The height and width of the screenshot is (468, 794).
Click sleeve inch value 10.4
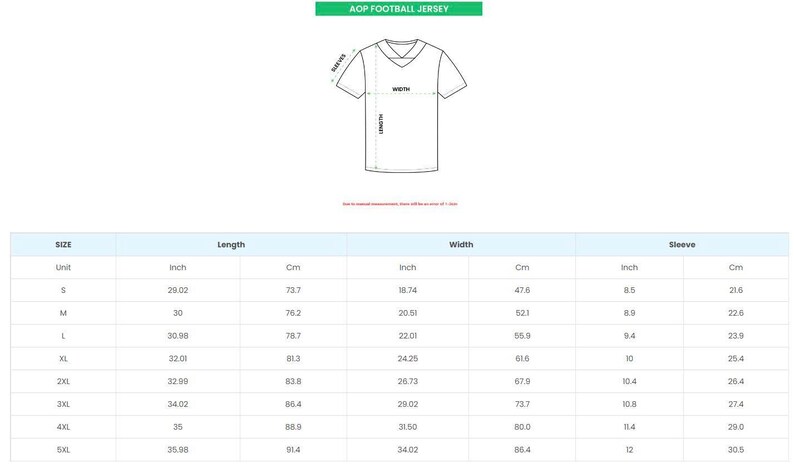629,381
